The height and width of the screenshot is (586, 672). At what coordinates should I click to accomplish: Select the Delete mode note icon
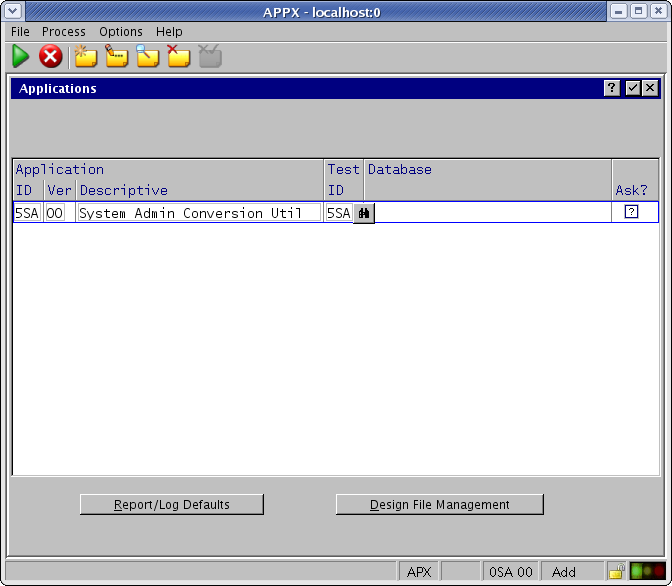(178, 57)
